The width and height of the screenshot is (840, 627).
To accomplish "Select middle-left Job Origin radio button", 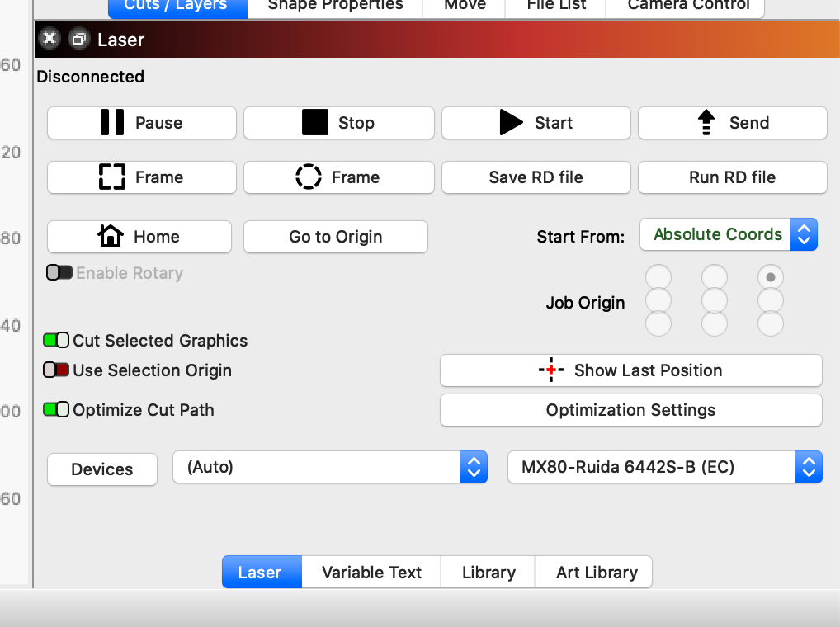I will [x=658, y=300].
